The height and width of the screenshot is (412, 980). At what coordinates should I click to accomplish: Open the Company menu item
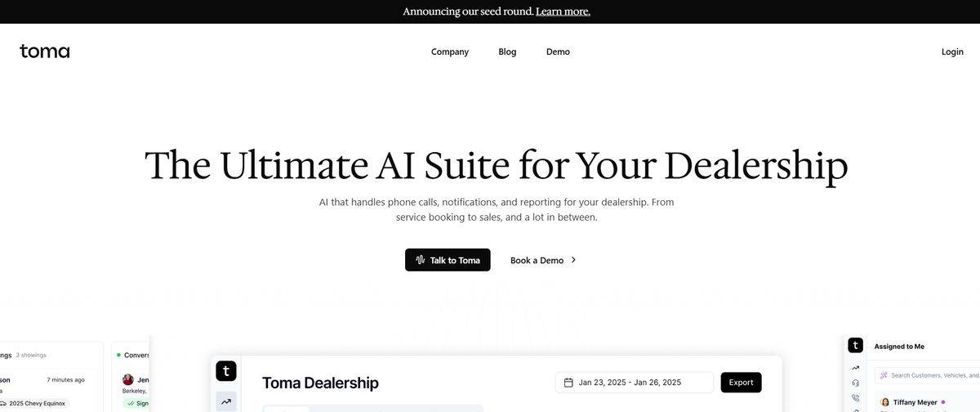click(x=450, y=51)
